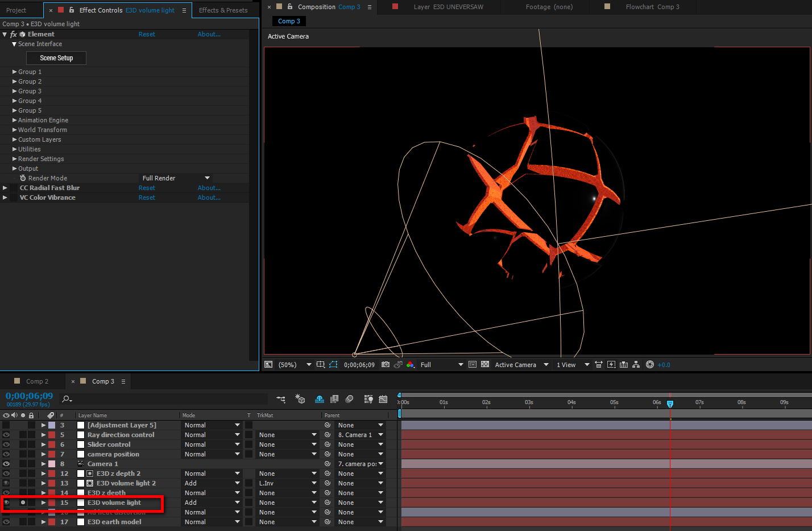Click the Scene Setup button
The width and height of the screenshot is (812, 531).
point(56,58)
